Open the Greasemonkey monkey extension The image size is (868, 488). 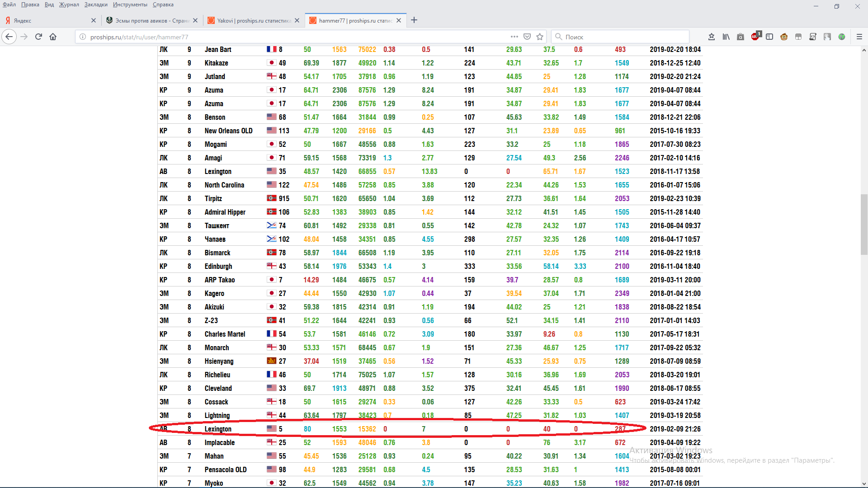tap(784, 37)
